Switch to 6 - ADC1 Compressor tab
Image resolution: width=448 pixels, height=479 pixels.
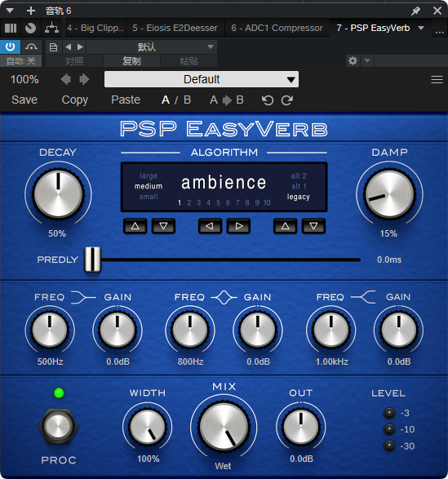tap(277, 28)
